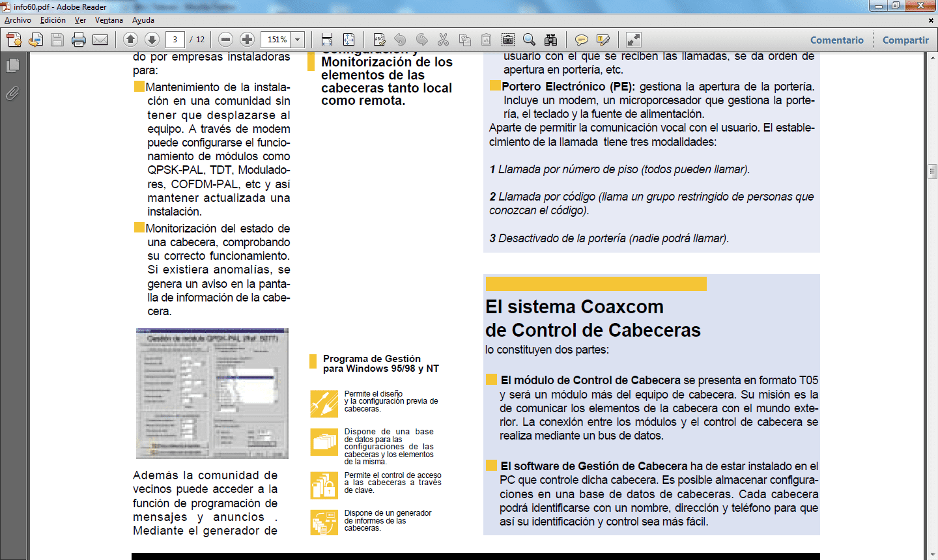
Task: Open the Archivo menu
Action: tap(18, 20)
